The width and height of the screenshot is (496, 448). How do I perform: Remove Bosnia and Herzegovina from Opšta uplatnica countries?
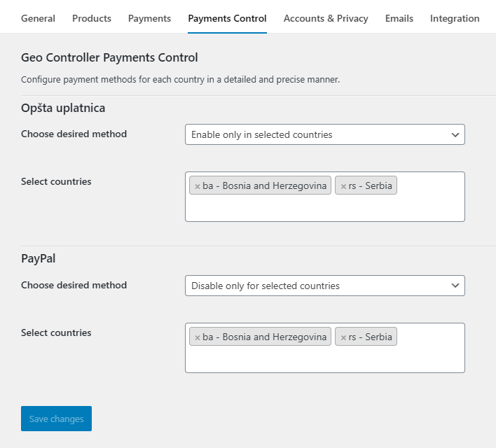(x=198, y=186)
